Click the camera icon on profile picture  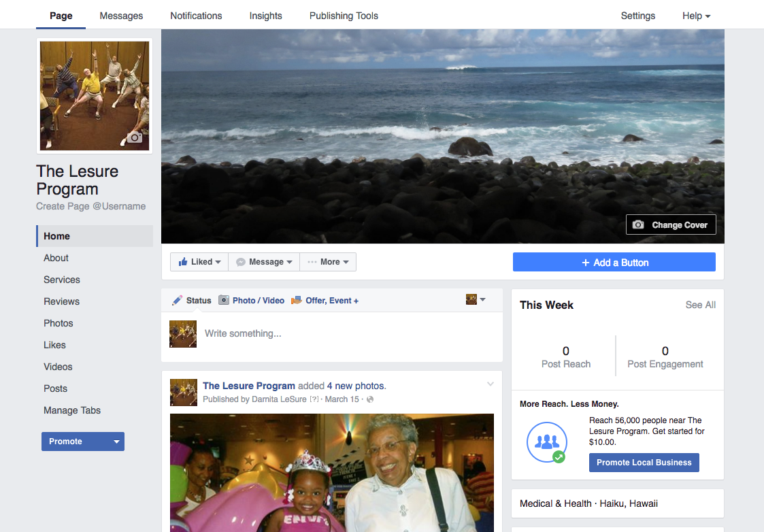(135, 138)
